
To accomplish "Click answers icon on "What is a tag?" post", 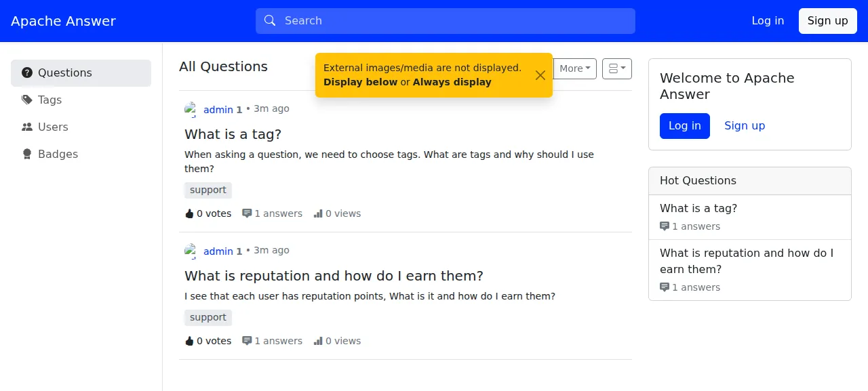I will click(x=247, y=213).
